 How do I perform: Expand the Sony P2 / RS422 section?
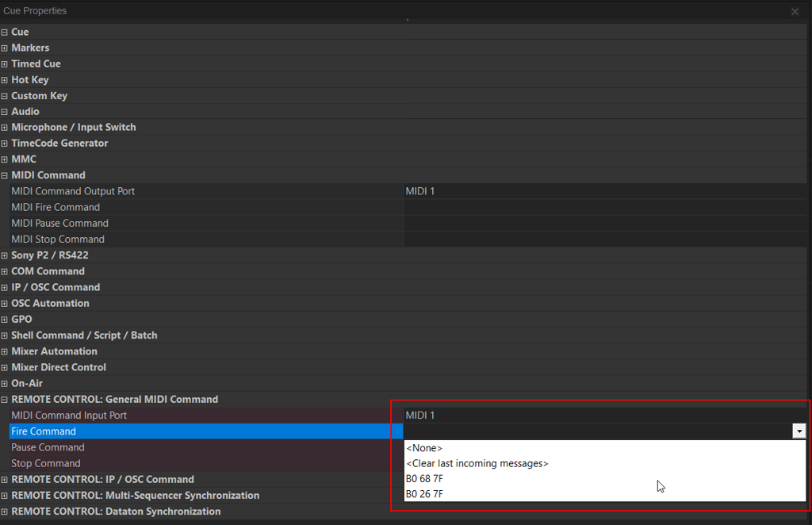tap(5, 255)
